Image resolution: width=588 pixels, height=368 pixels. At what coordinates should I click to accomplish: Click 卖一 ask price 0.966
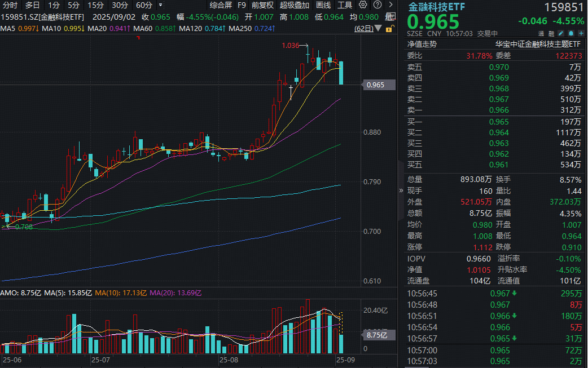[499, 110]
